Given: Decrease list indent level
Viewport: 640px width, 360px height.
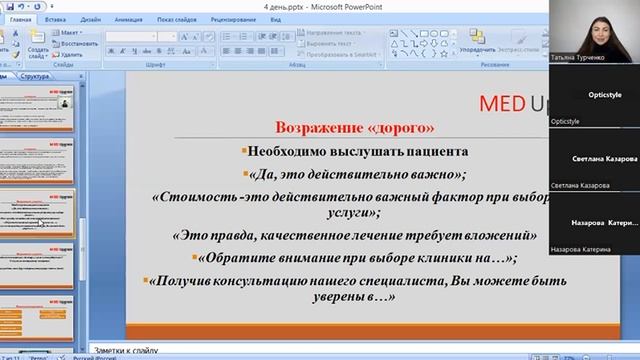Looking at the screenshot, I should pyautogui.click(x=262, y=37).
